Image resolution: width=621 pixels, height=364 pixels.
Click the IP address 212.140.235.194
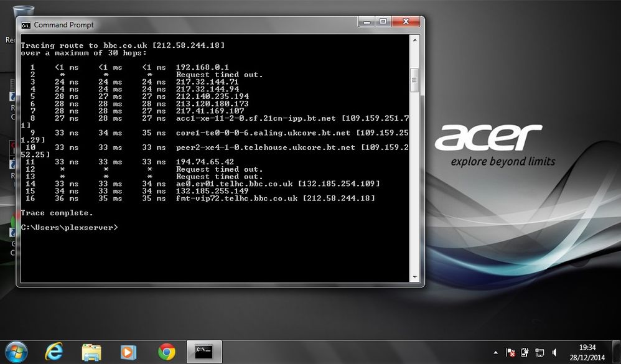[x=213, y=96]
